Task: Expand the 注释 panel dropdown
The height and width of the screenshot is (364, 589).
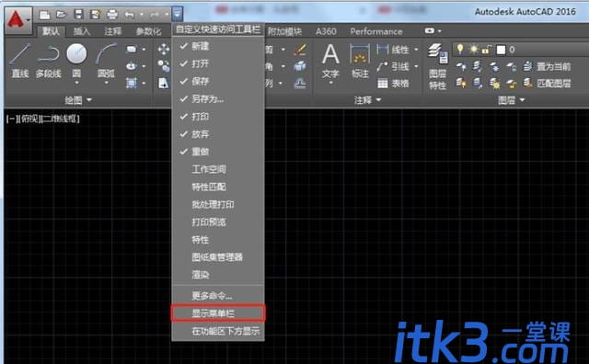Action: point(378,100)
